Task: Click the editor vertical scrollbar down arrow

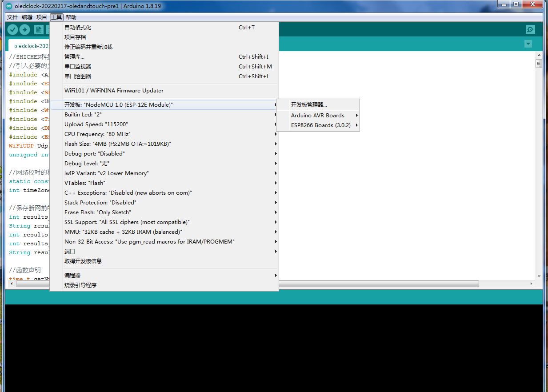Action: 539,276
